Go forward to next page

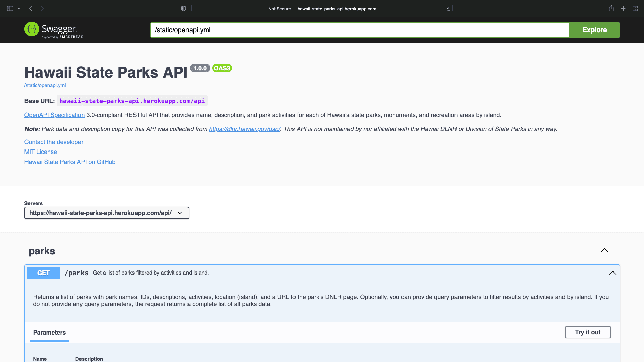point(42,9)
